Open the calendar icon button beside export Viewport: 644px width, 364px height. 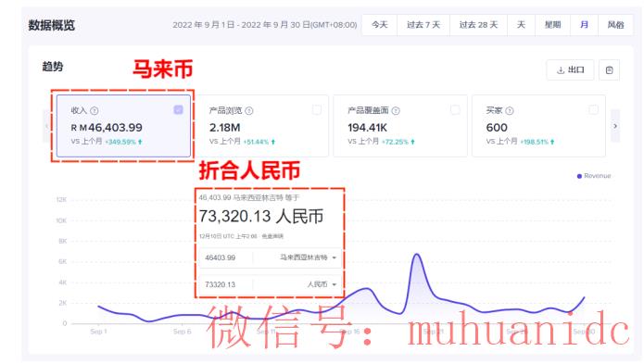coord(609,70)
